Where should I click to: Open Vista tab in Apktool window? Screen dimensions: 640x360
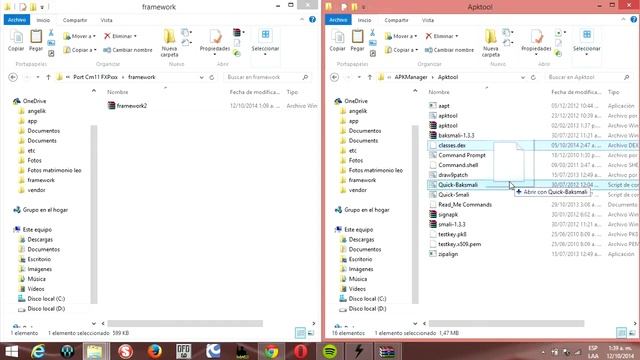[x=428, y=20]
